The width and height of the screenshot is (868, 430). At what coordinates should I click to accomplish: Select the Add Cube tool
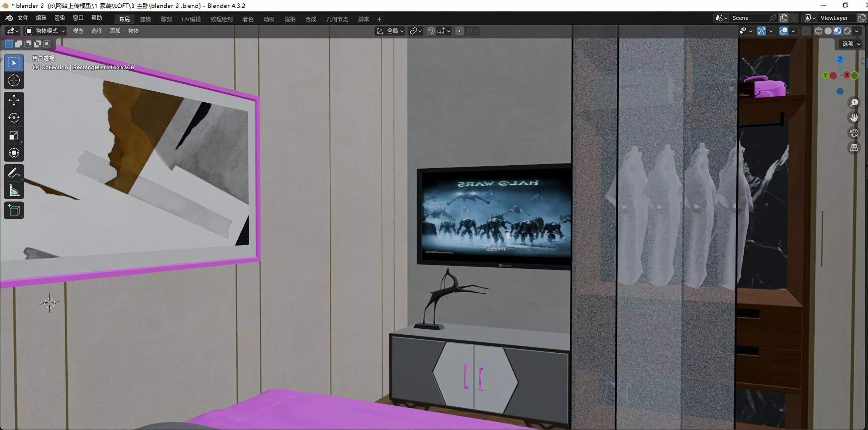(x=14, y=210)
